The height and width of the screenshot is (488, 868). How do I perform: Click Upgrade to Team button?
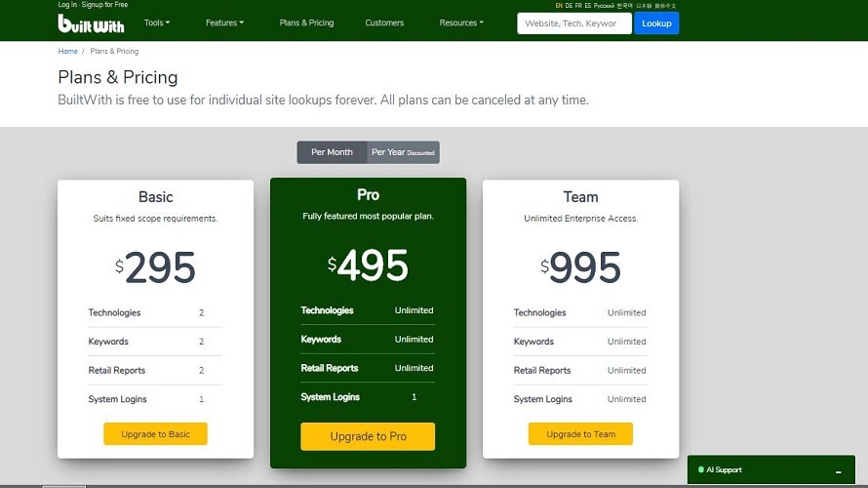coord(580,433)
